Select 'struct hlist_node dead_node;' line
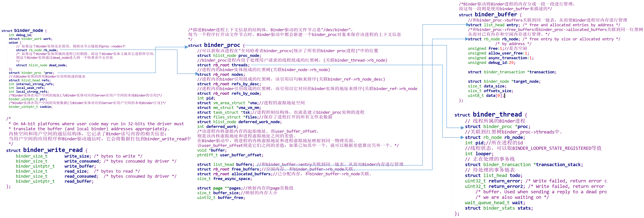 [x=42, y=65]
